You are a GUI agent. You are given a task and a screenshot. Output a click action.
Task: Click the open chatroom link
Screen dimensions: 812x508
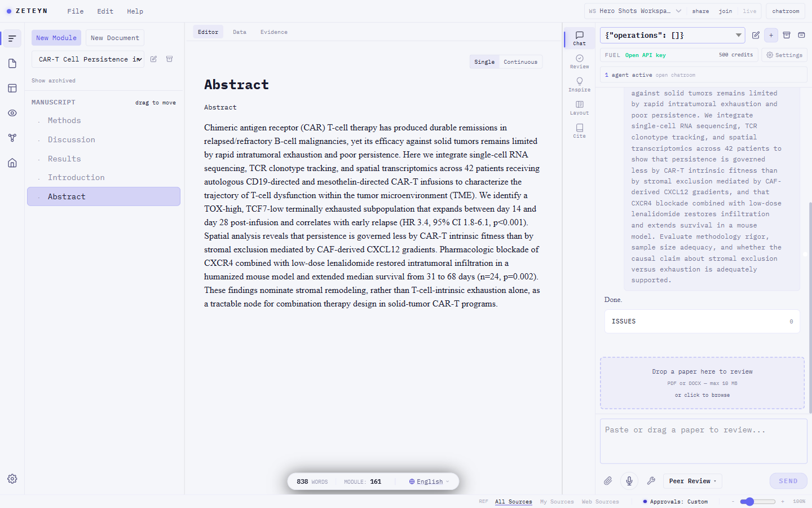675,75
